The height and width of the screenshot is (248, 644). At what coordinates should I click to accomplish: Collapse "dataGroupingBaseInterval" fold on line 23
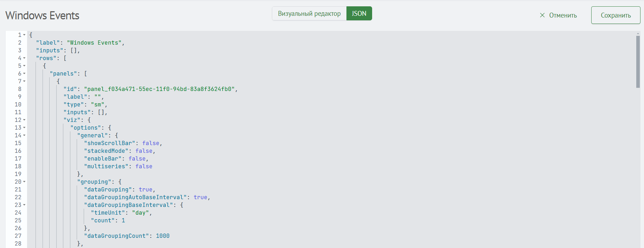(x=24, y=205)
